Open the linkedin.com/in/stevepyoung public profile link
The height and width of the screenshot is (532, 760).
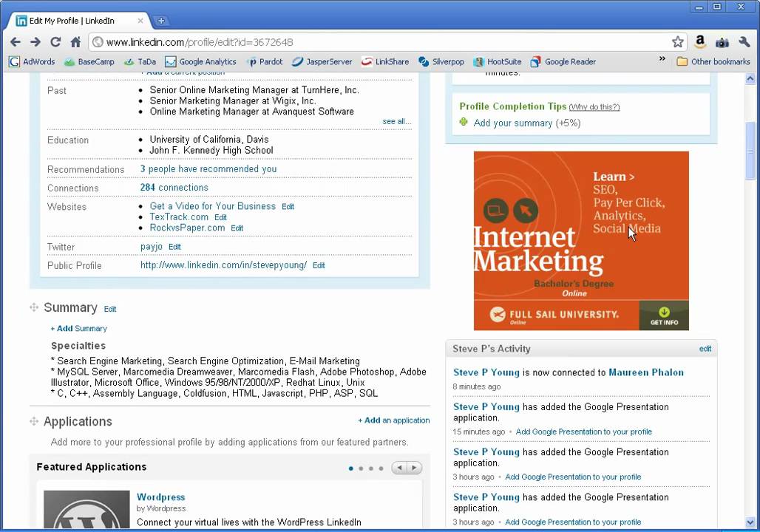click(x=223, y=265)
